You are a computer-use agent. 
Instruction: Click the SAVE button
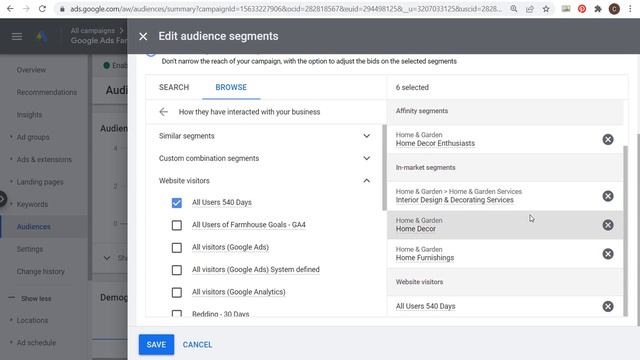[x=156, y=344]
